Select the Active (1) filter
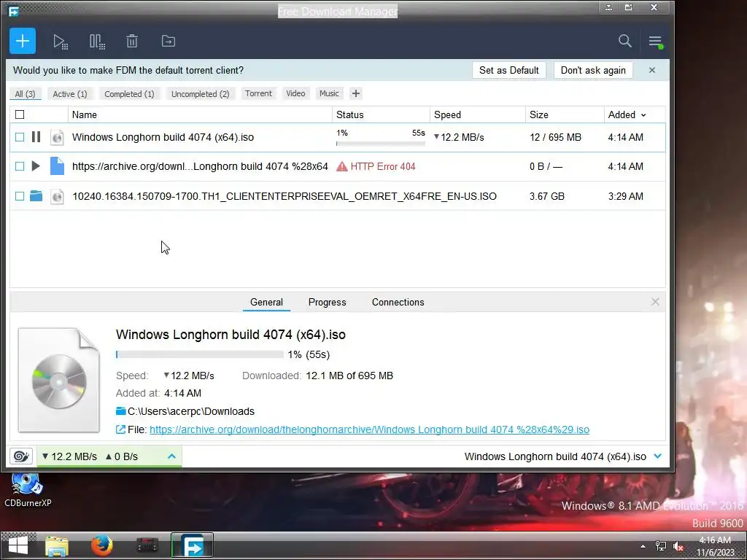This screenshot has width=747, height=560. tap(70, 94)
